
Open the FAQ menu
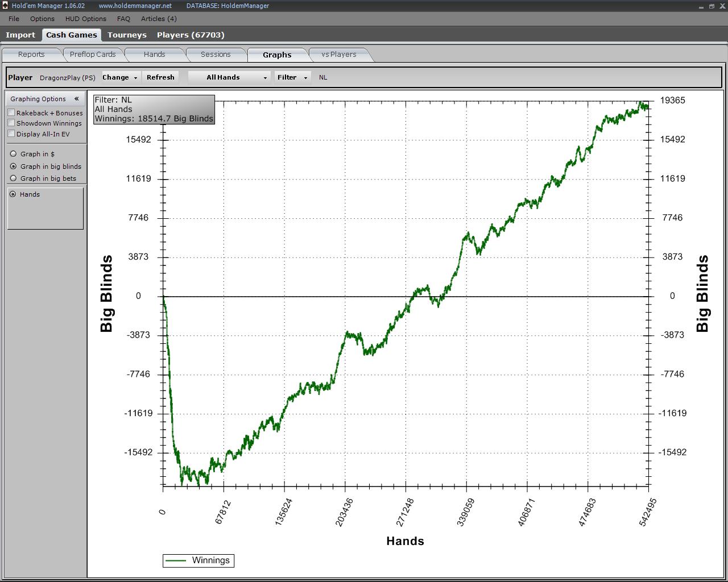click(123, 19)
